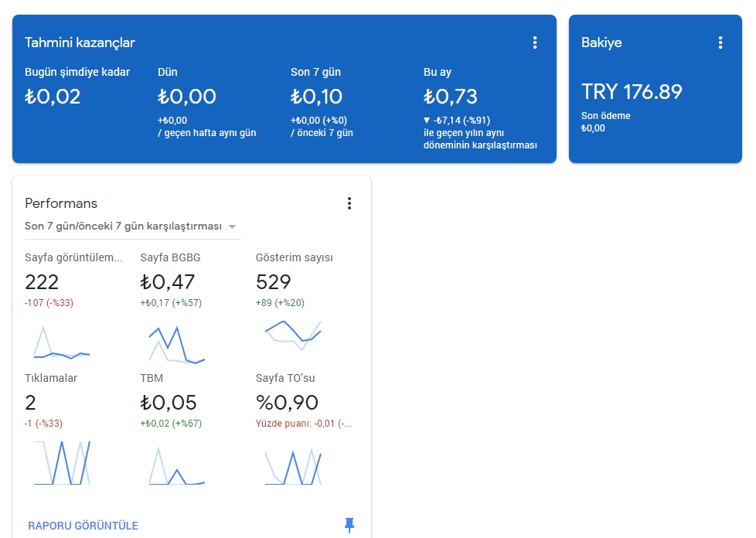This screenshot has height=538, width=756.
Task: Open the TBM sparkline chart
Action: pos(177,465)
